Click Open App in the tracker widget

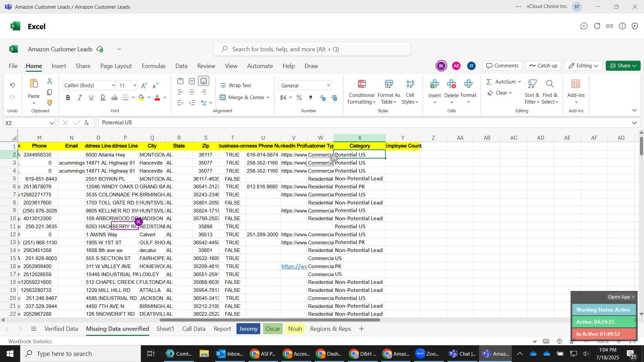tap(621, 297)
